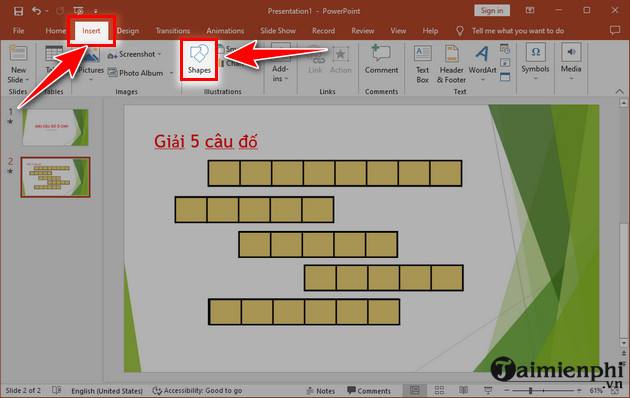Insert a Text Box
The image size is (630, 398).
423,64
